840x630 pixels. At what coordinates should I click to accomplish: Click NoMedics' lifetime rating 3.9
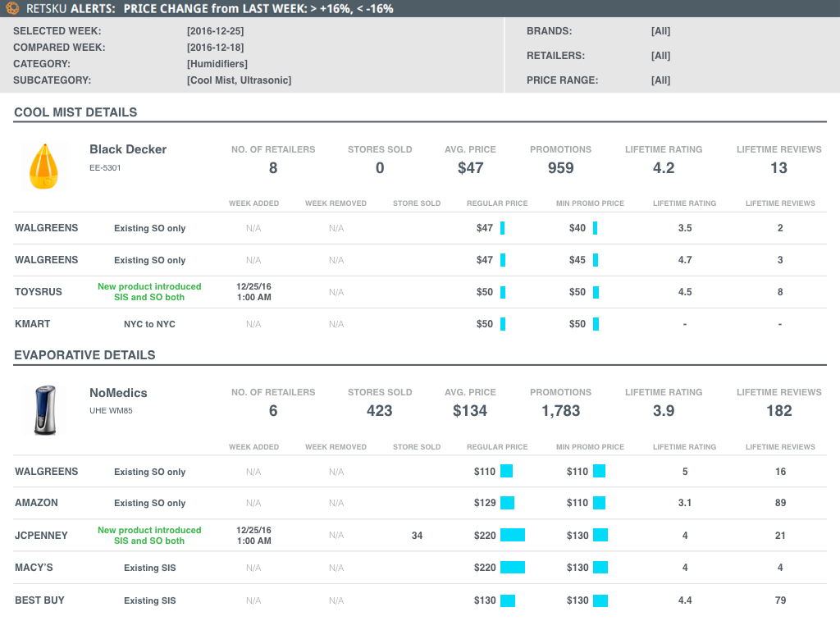(664, 410)
